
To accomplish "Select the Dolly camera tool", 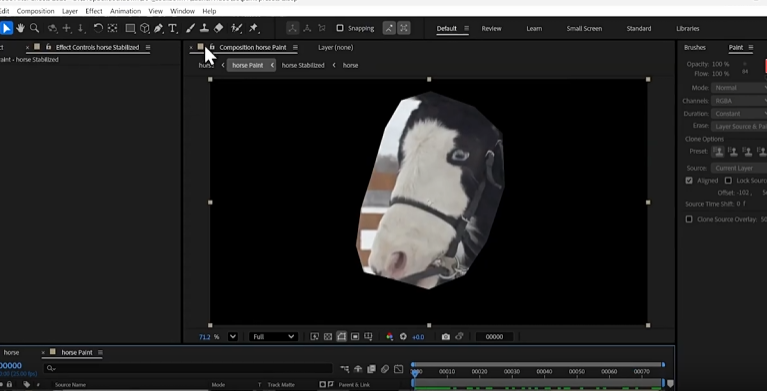I will (81, 28).
